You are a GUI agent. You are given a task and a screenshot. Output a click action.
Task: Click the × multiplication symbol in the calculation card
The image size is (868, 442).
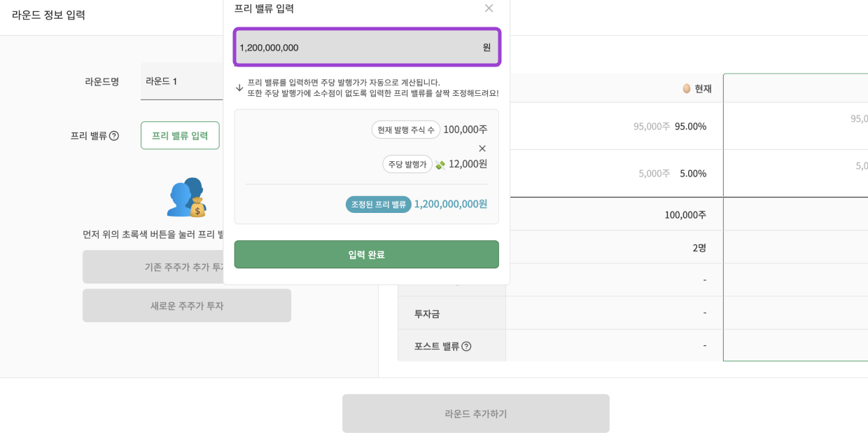pyautogui.click(x=482, y=149)
